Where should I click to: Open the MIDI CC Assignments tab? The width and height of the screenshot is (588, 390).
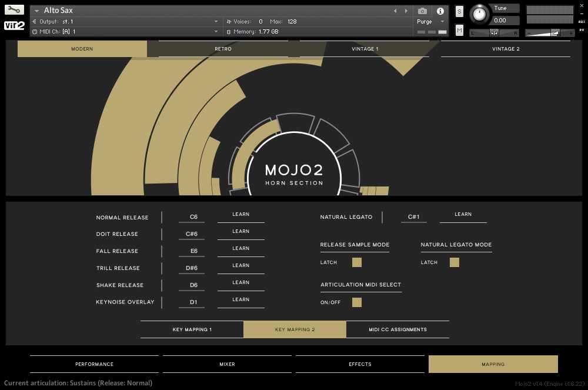pyautogui.click(x=397, y=329)
